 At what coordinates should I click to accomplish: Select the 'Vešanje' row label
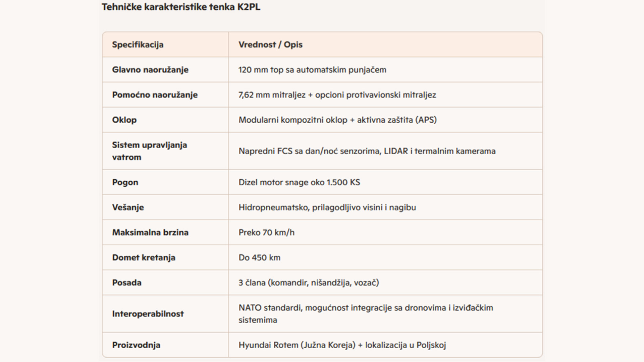tap(128, 207)
